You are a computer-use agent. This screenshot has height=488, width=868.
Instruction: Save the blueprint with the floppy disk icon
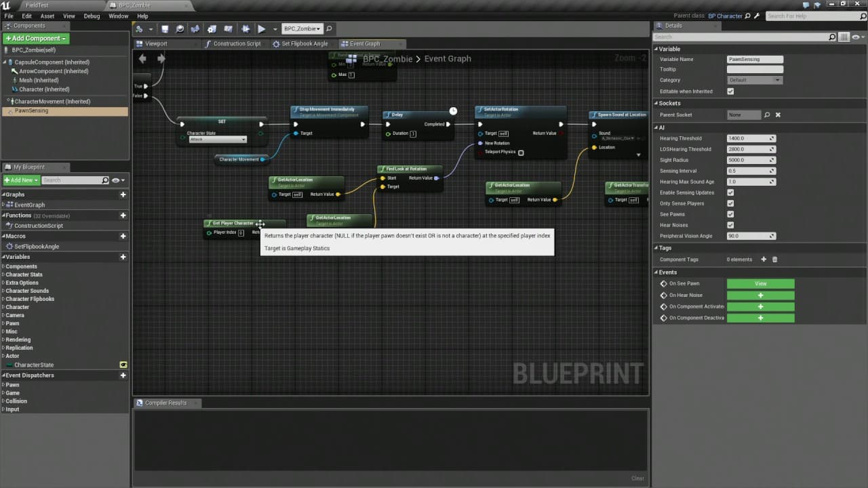(165, 29)
